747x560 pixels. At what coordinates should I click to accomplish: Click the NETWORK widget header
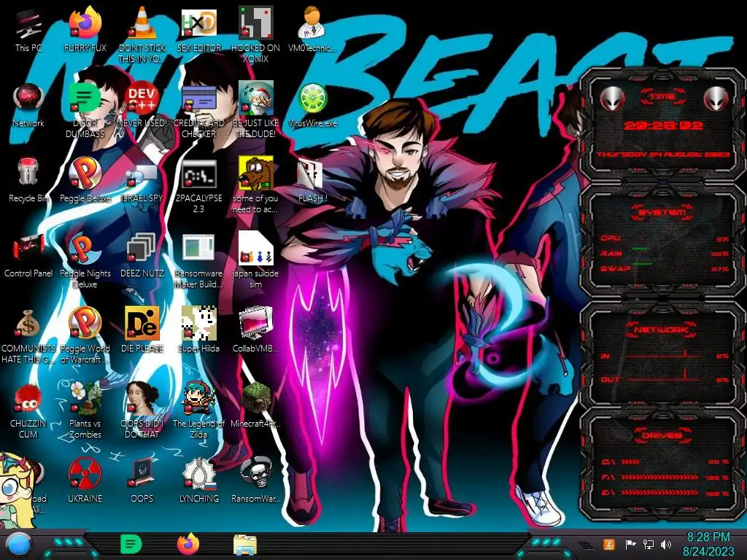(x=662, y=329)
